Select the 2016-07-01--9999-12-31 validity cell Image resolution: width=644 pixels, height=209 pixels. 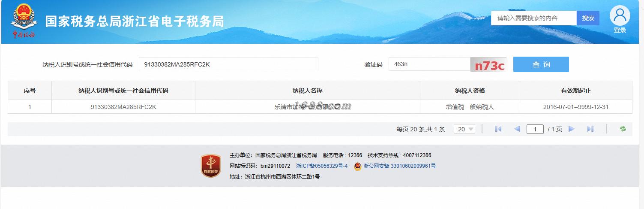pyautogui.click(x=576, y=107)
